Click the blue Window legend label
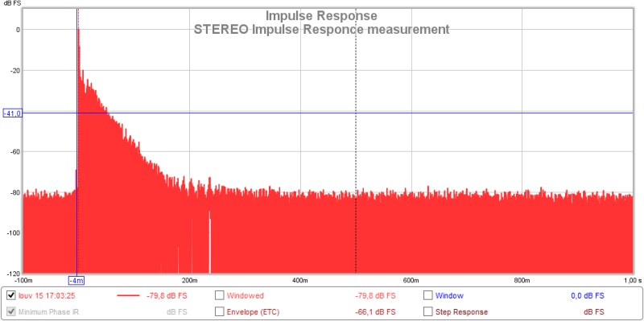 point(449,295)
